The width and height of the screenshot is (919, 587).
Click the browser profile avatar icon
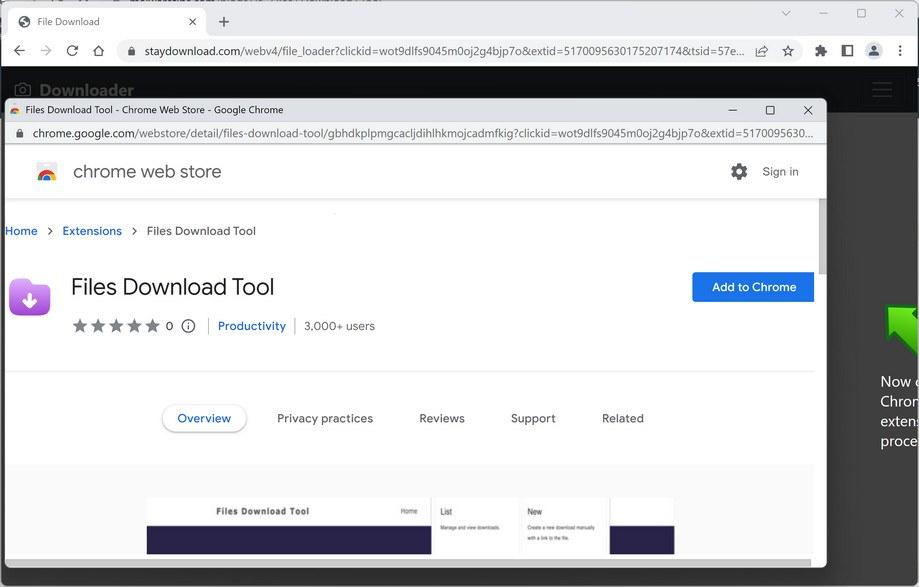[874, 51]
